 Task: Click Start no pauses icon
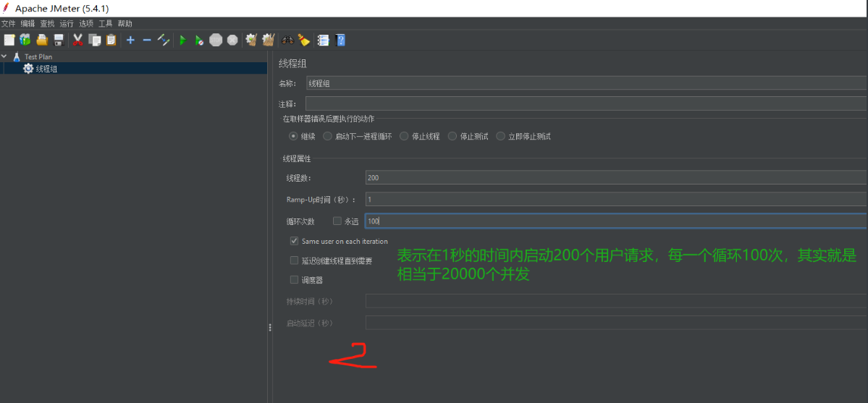point(199,40)
